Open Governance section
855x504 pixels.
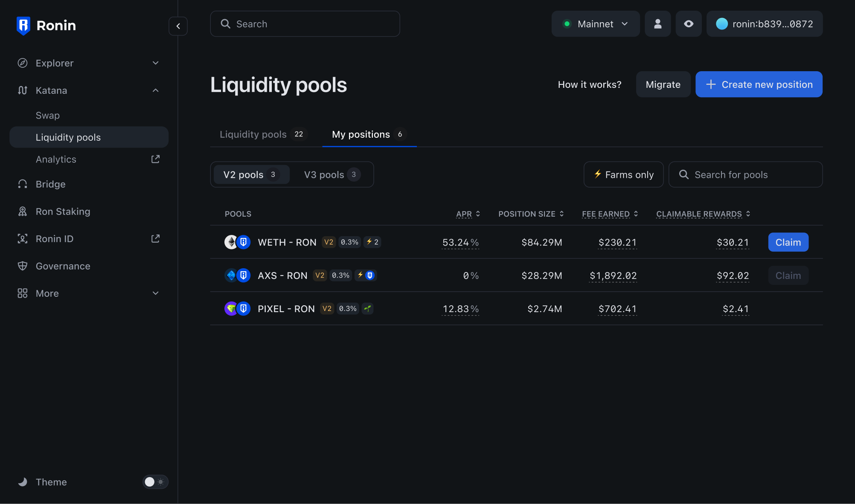63,266
